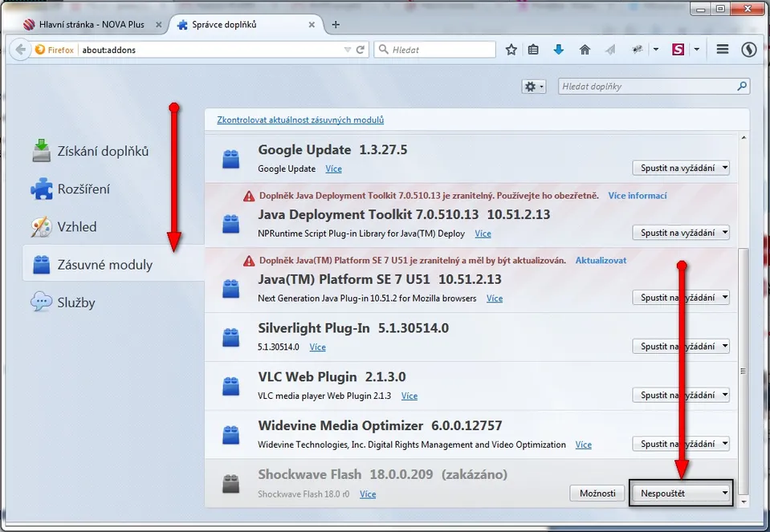Click the Java Platform SE 7 plugin icon
This screenshot has width=770, height=532.
tap(230, 289)
